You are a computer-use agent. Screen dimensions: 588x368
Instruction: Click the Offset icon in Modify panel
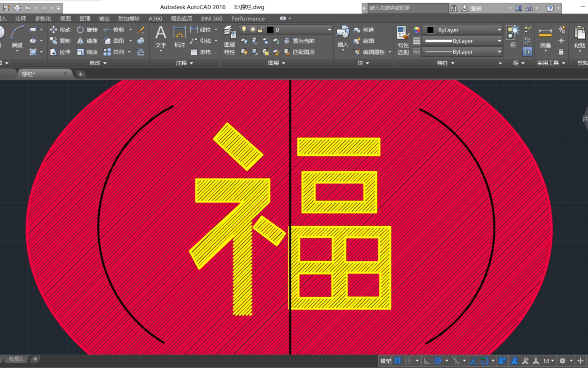pos(141,52)
